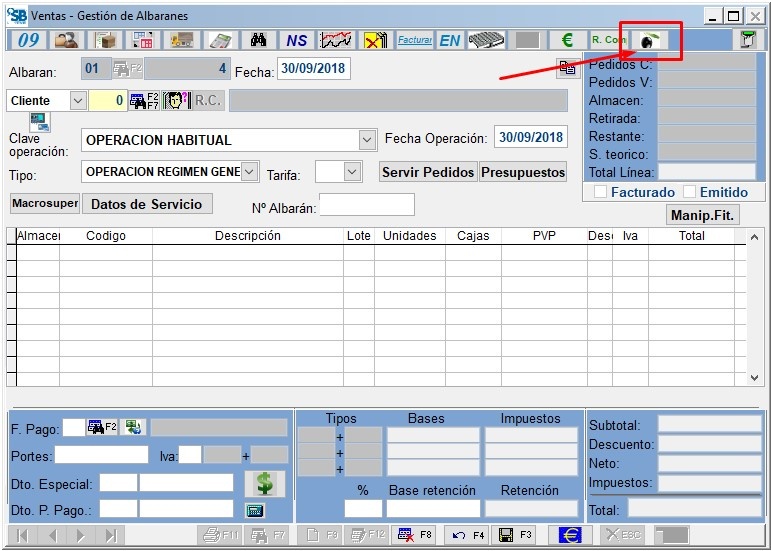Open the NS toolbar button
Image resolution: width=771 pixels, height=551 pixels.
(x=296, y=40)
